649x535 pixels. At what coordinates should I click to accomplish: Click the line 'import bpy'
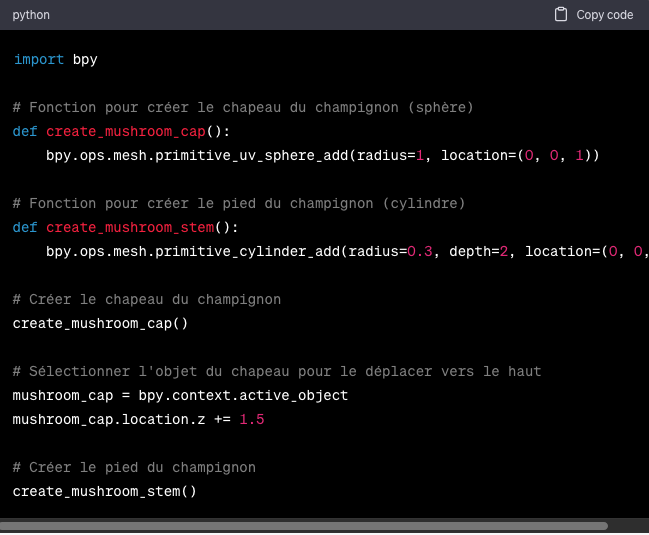click(55, 60)
